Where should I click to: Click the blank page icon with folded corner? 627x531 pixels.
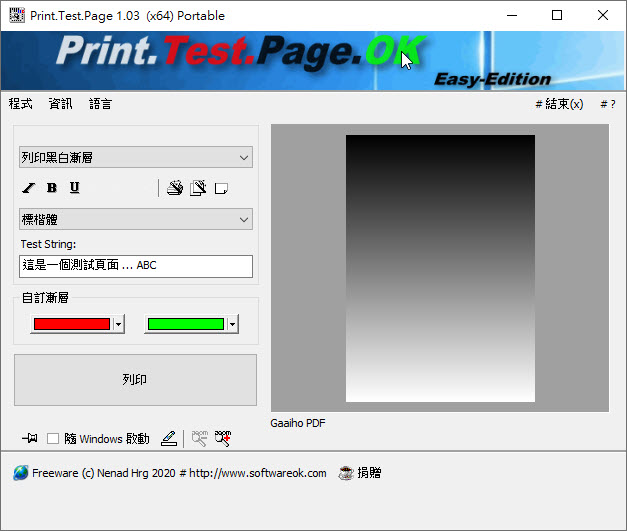(x=221, y=188)
